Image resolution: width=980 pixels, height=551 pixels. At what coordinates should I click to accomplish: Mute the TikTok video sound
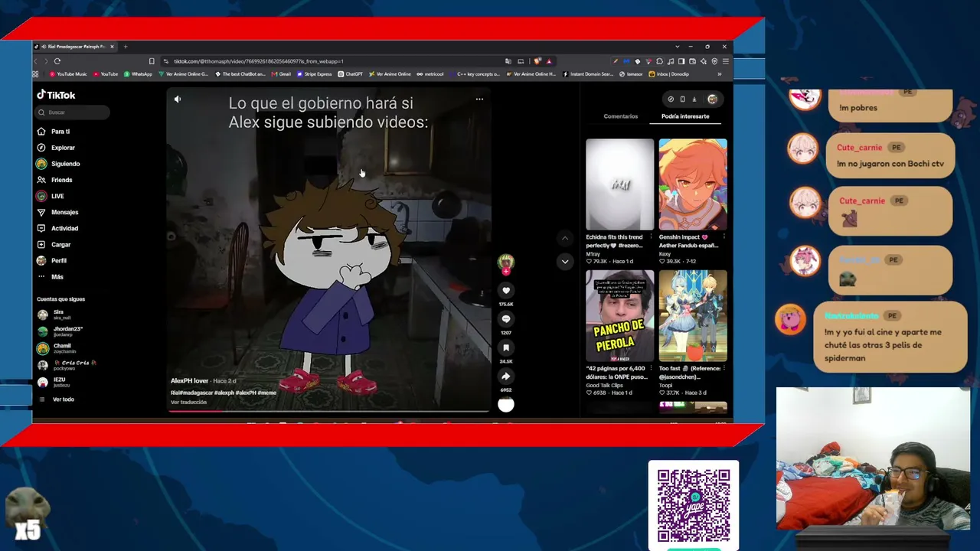point(178,99)
